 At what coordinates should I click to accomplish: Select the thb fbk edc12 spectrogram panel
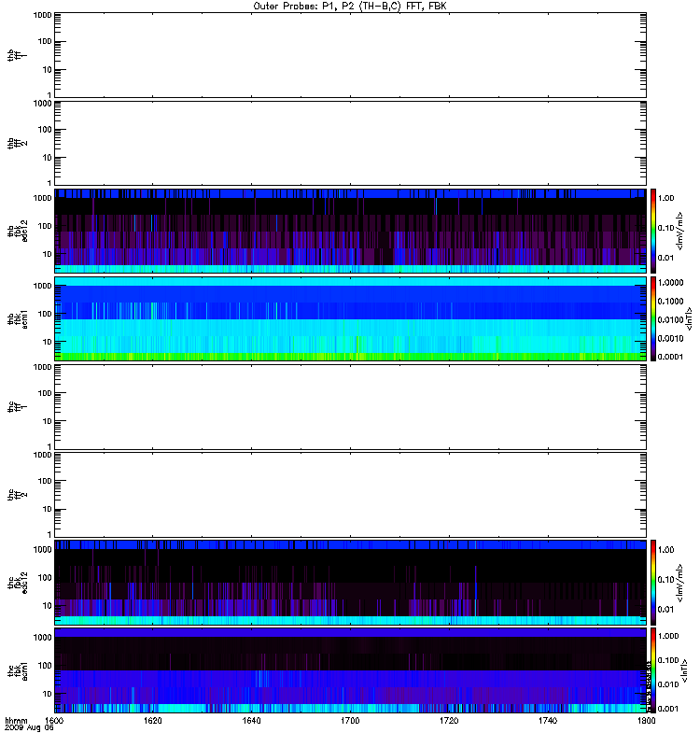pyautogui.click(x=350, y=231)
